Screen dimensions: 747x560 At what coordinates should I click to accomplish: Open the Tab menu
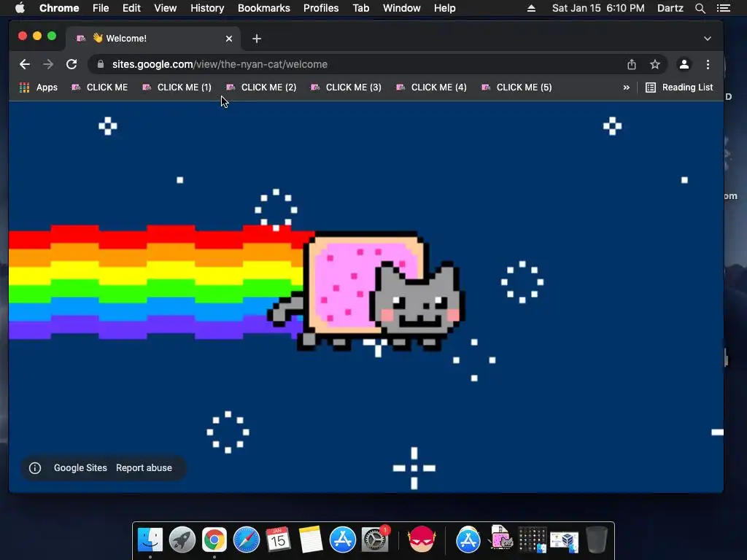click(361, 8)
